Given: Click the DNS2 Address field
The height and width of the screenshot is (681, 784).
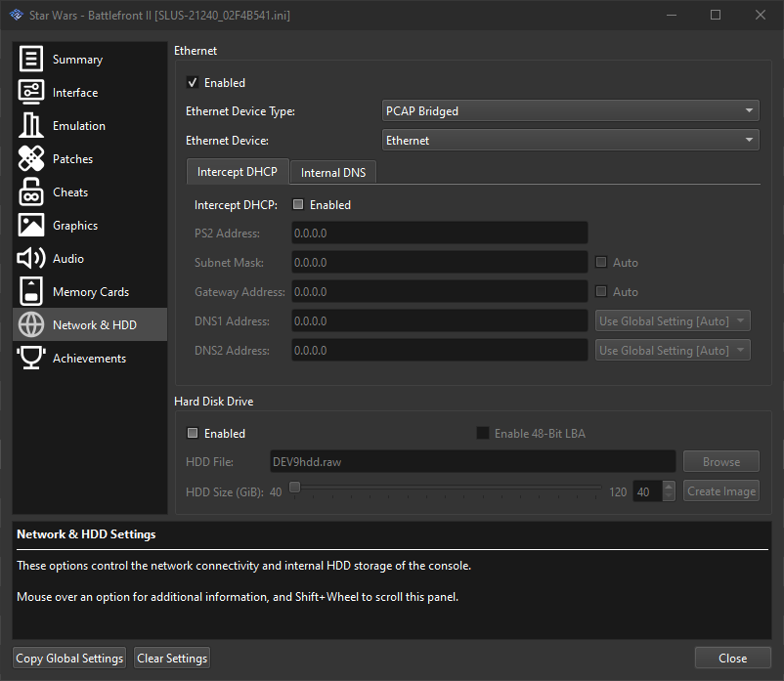Looking at the screenshot, I should point(440,350).
